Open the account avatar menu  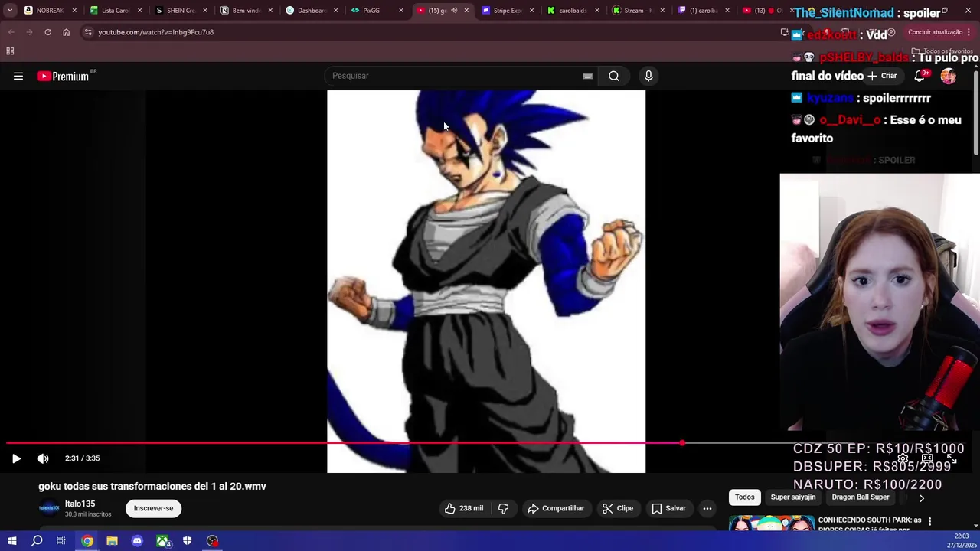[x=949, y=76]
